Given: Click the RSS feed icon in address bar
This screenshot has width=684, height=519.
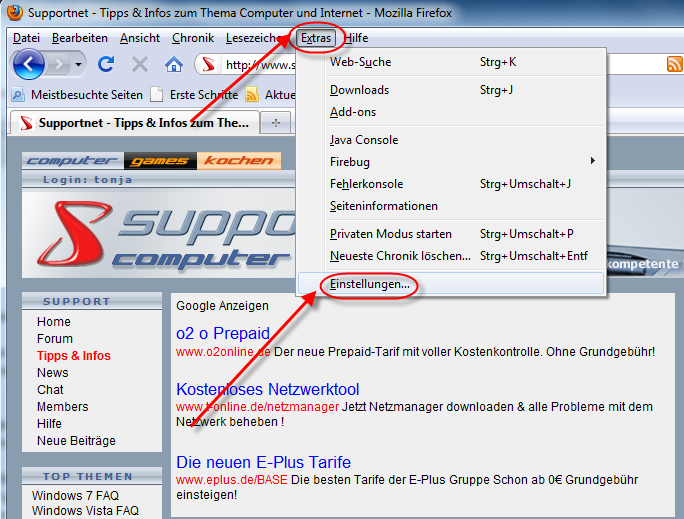Looking at the screenshot, I should pos(674,64).
